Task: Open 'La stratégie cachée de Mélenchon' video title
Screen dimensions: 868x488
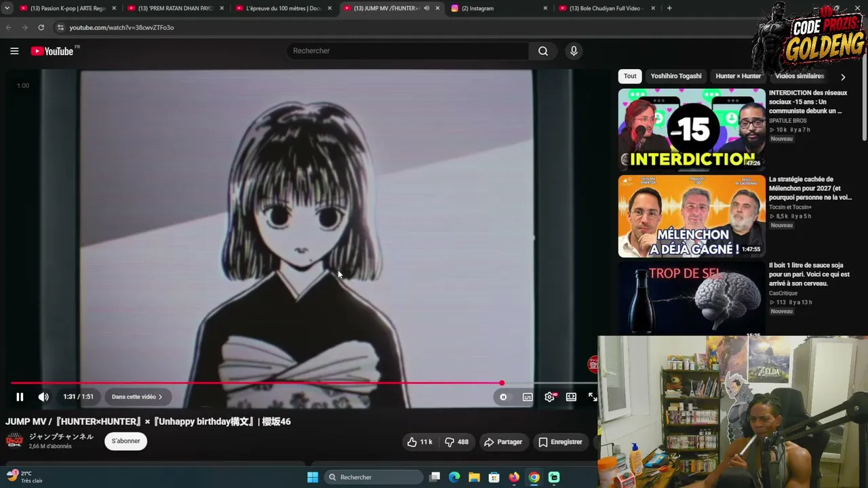Action: point(810,188)
